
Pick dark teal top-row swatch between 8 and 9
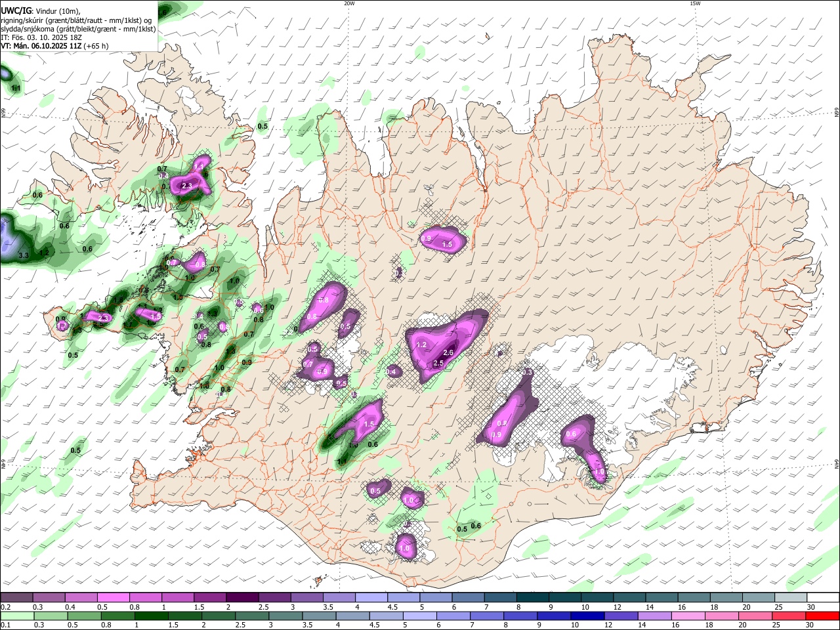(532, 598)
